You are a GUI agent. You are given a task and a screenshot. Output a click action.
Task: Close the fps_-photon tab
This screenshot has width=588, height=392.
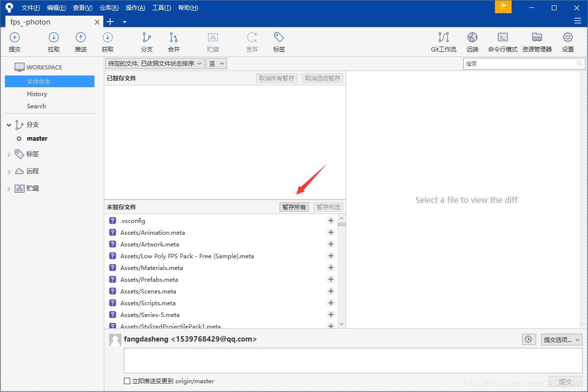tap(97, 22)
